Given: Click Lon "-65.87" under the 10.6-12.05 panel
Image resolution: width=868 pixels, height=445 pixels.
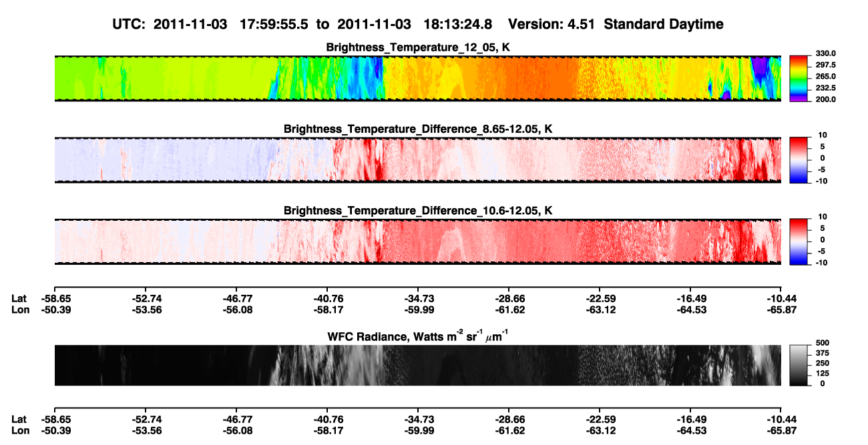Looking at the screenshot, I should tap(781, 310).
